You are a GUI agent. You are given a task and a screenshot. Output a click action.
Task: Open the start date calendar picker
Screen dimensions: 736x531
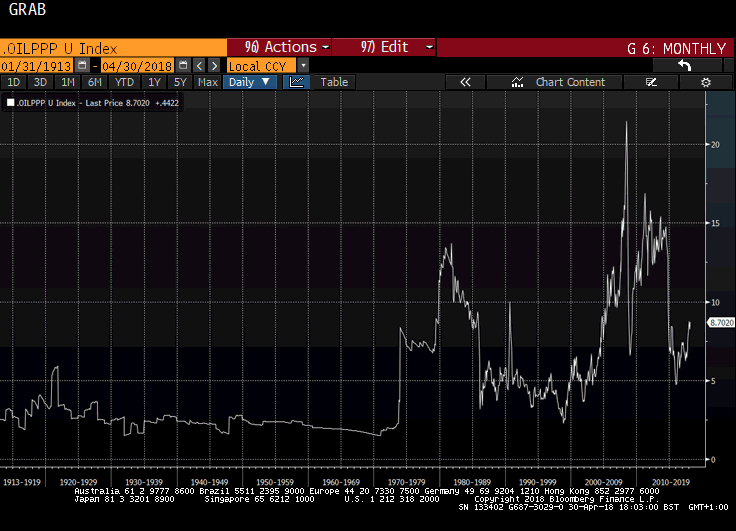[x=83, y=65]
